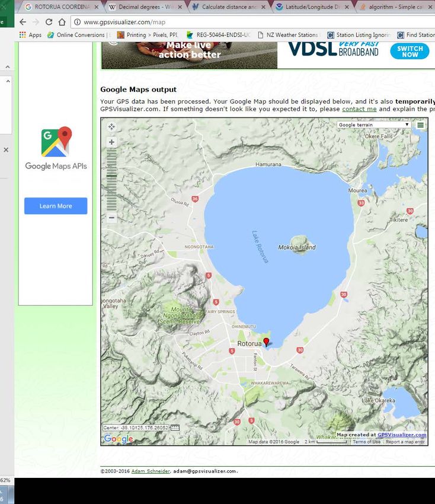The image size is (435, 504).
Task: Close the Decimal degrees Wikipedia tab
Action: pyautogui.click(x=180, y=7)
